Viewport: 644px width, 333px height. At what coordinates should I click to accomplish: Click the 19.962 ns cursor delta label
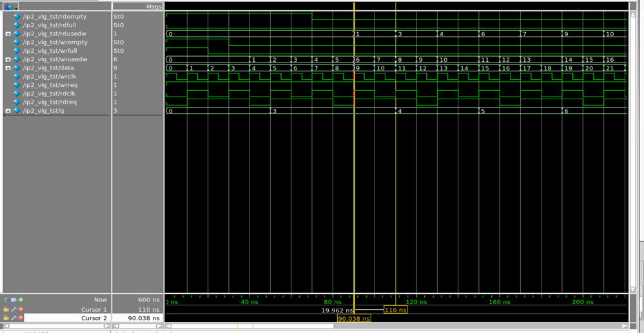tap(337, 310)
